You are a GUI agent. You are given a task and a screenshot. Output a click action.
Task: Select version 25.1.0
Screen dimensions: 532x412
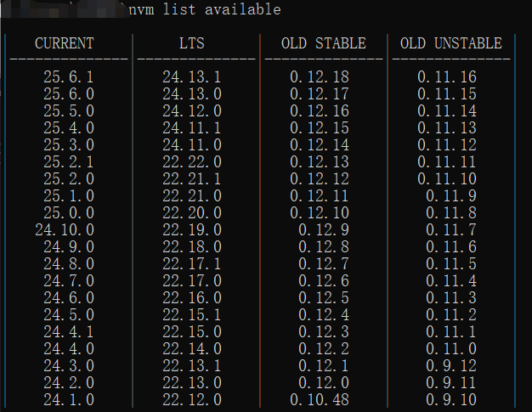(x=69, y=195)
